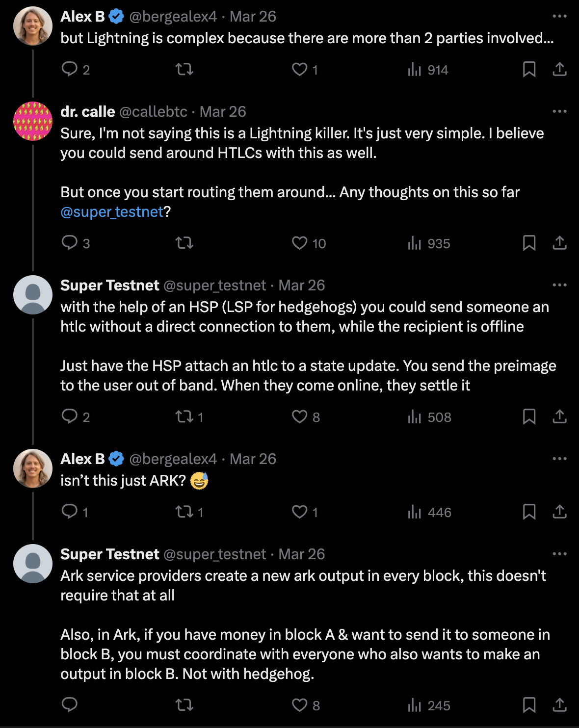Viewport: 579px width, 728px height.
Task: Open Super Testnet display name on HSP tweet
Action: [109, 286]
